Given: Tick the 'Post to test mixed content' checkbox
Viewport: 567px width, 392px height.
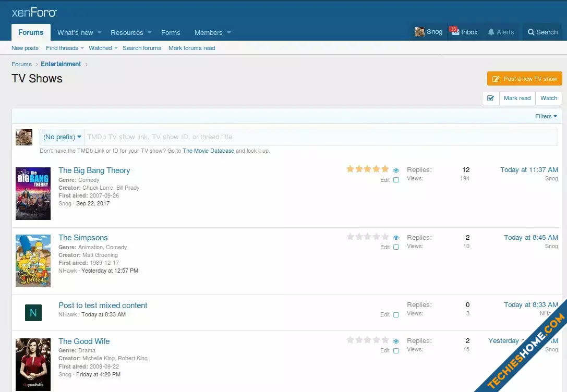Looking at the screenshot, I should pos(396,315).
